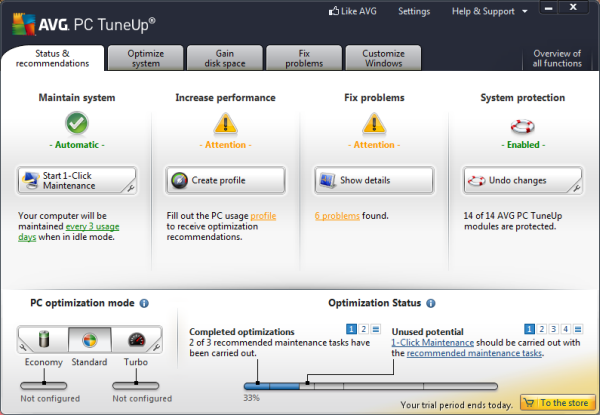The width and height of the screenshot is (600, 415).
Task: Click the 'Increase performance' heading
Action: click(x=225, y=98)
